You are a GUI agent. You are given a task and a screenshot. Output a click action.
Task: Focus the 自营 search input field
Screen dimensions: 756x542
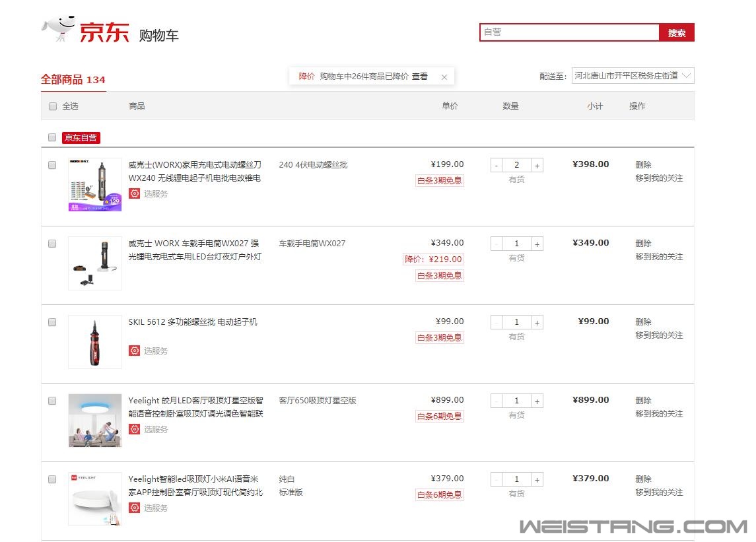coord(569,32)
